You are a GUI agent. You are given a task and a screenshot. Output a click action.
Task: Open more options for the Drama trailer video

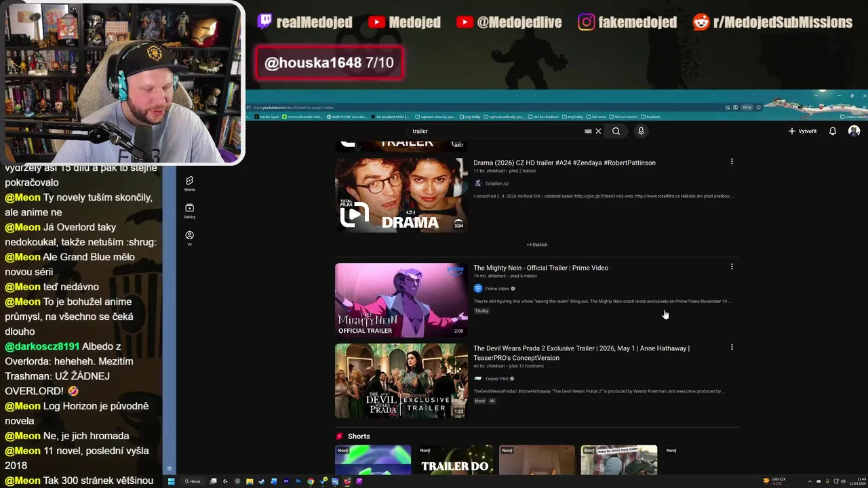732,161
